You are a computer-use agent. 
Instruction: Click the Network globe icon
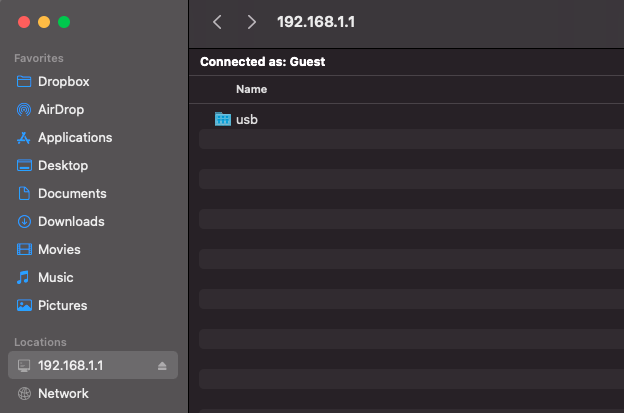tap(24, 394)
